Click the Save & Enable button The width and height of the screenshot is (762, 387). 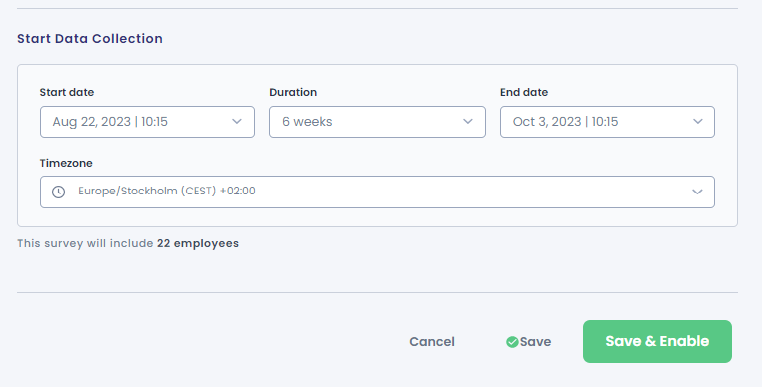point(658,341)
